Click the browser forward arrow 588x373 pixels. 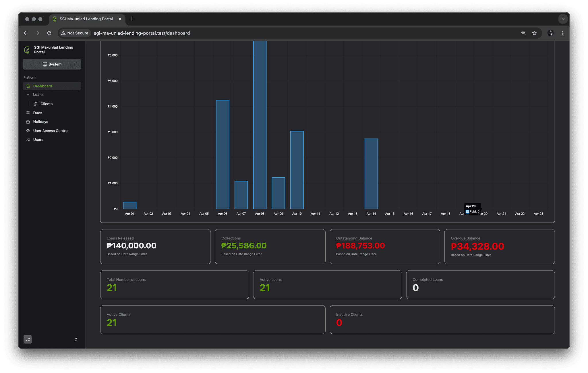(37, 33)
